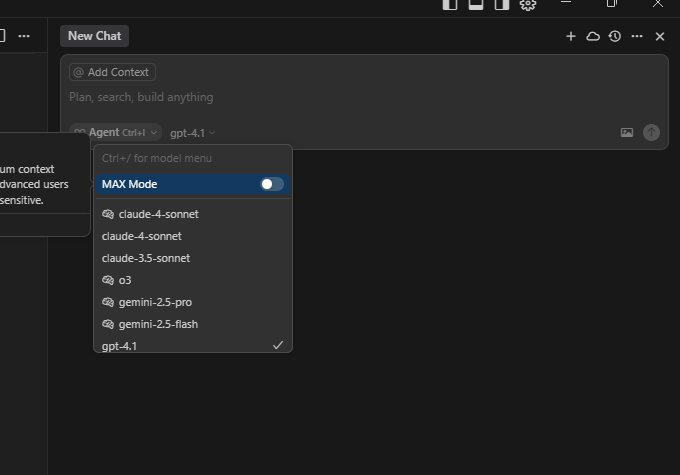
Task: Attach an image using picture icon
Action: point(627,132)
